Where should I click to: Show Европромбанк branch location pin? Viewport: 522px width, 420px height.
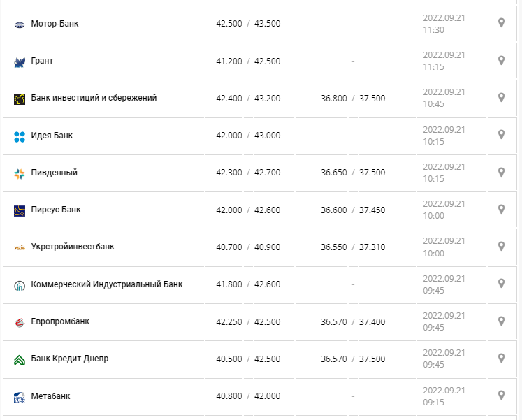[501, 321]
